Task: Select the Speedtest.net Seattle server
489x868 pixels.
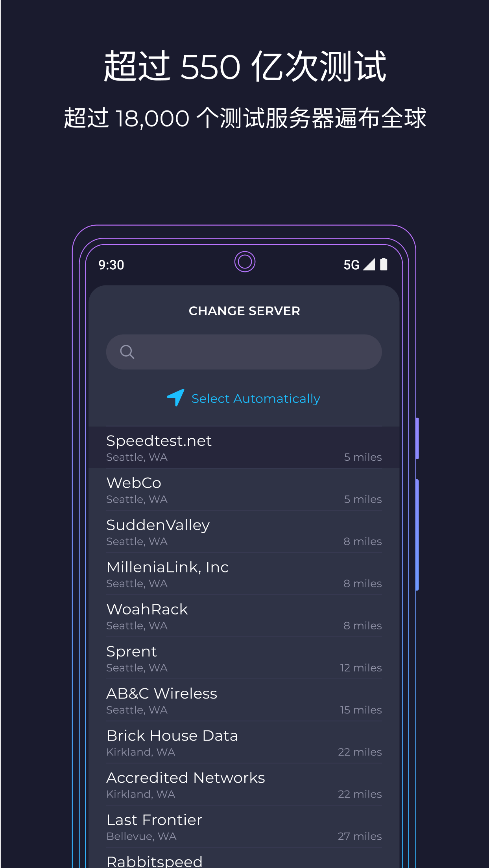Action: 244,447
